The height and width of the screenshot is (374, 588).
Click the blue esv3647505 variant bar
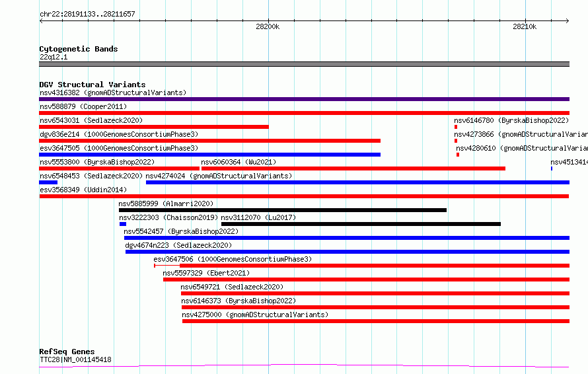209,155
